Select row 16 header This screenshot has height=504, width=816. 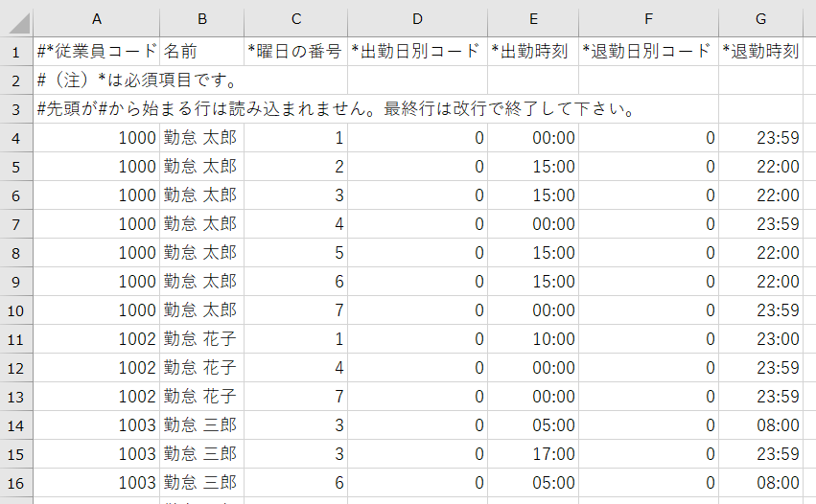click(x=16, y=483)
